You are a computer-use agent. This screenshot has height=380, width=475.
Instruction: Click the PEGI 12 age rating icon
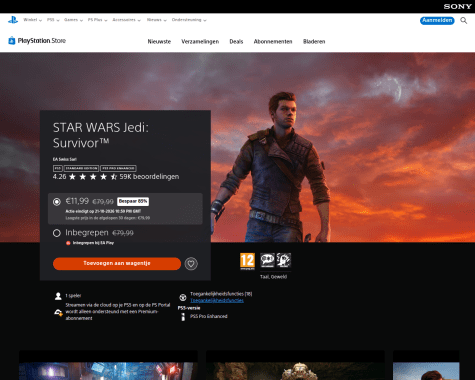coord(247,261)
